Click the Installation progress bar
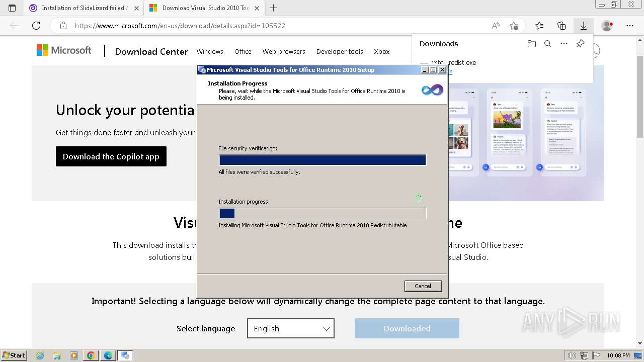This screenshot has height=362, width=644. (x=323, y=213)
